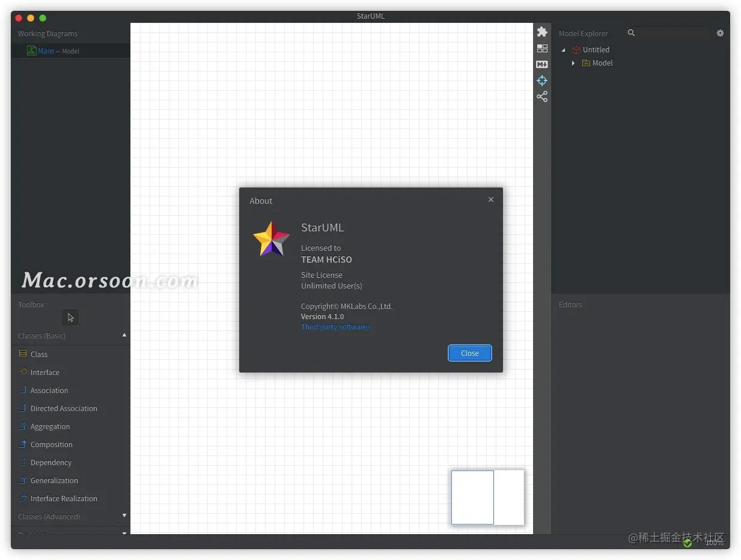Viewport: 741px width, 560px height.
Task: Click the green validation check status icon
Action: pos(688,543)
